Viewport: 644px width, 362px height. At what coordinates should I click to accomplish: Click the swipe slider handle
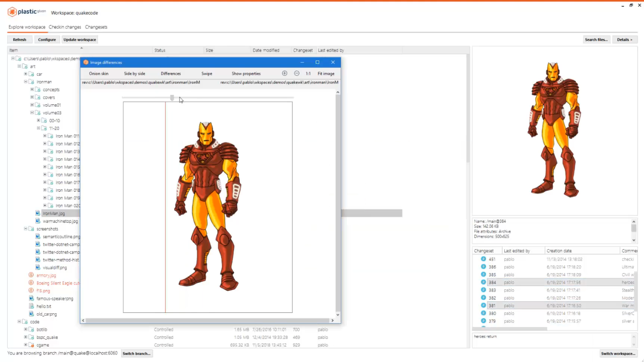[x=172, y=98]
